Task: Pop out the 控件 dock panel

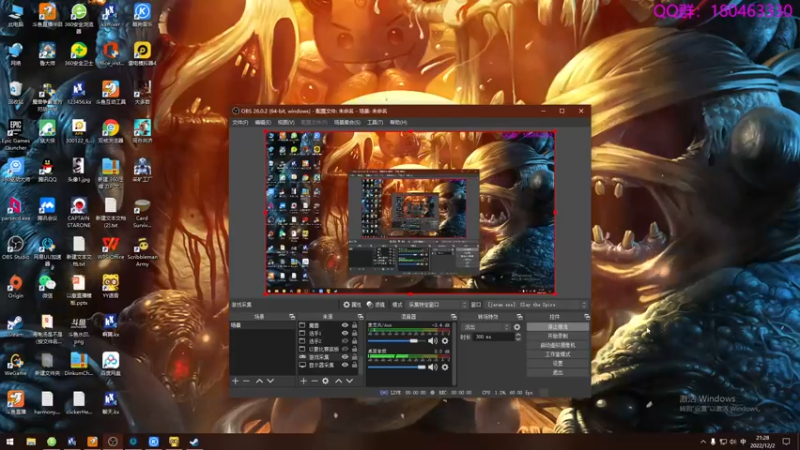Action: 587,317
